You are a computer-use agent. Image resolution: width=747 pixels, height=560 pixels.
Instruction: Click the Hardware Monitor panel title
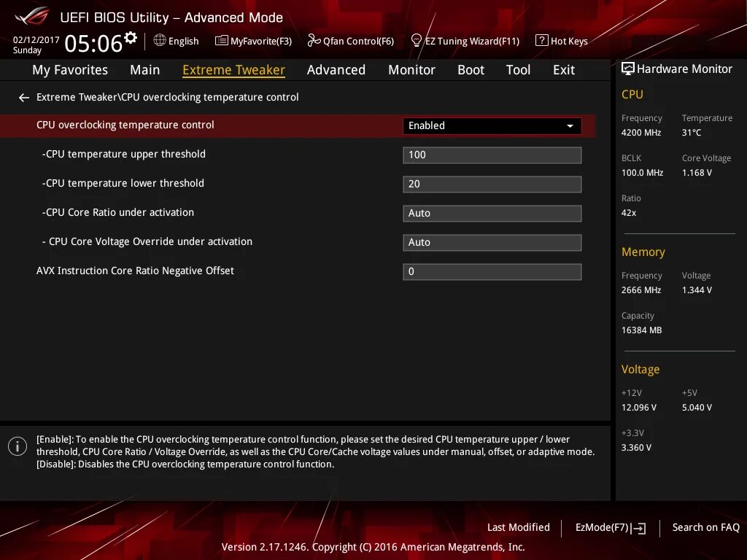684,69
